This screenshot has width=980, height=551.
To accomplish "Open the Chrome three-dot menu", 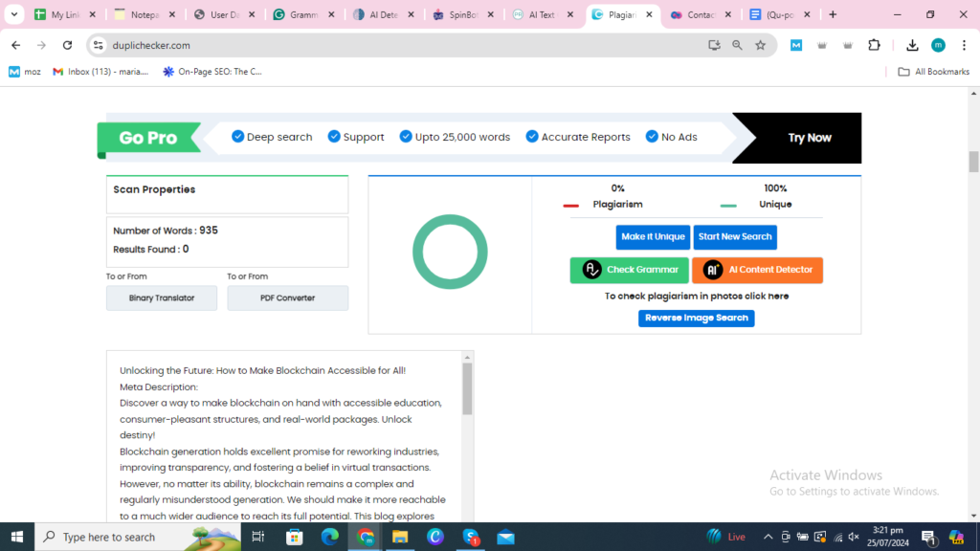I will pos(963,45).
